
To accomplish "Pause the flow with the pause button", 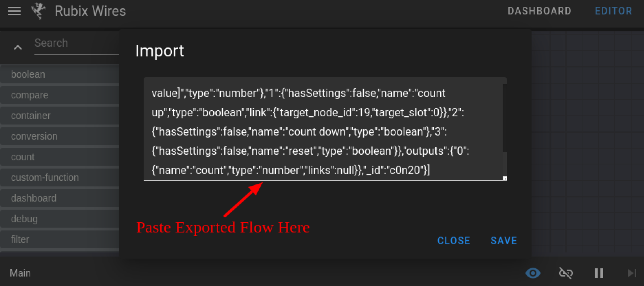I will click(x=599, y=273).
